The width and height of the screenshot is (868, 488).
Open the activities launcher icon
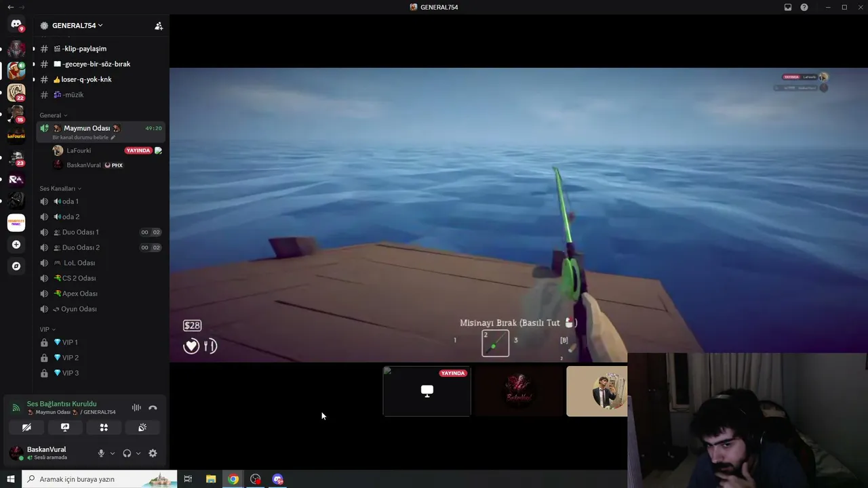coord(104,428)
